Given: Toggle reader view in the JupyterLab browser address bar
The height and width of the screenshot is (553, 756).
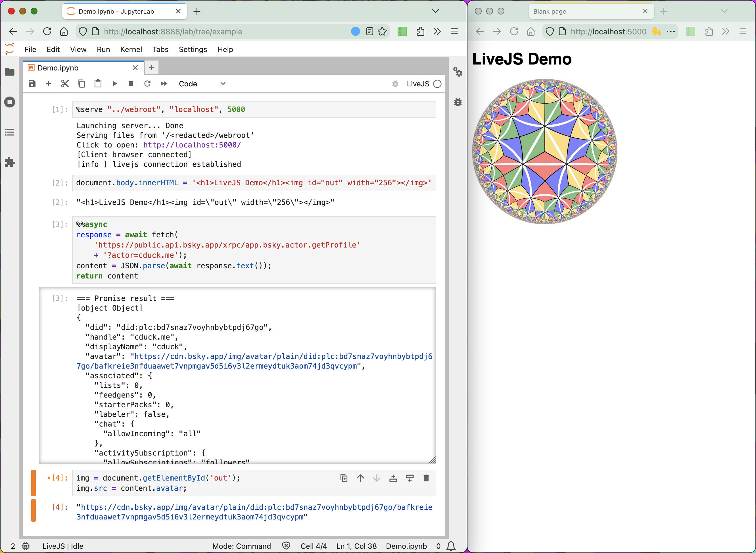Looking at the screenshot, I should click(370, 32).
